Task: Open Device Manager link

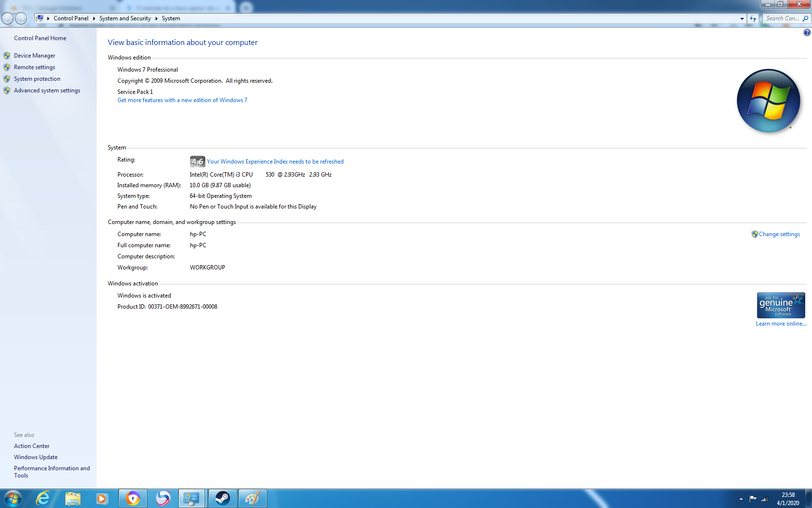Action: tap(34, 56)
